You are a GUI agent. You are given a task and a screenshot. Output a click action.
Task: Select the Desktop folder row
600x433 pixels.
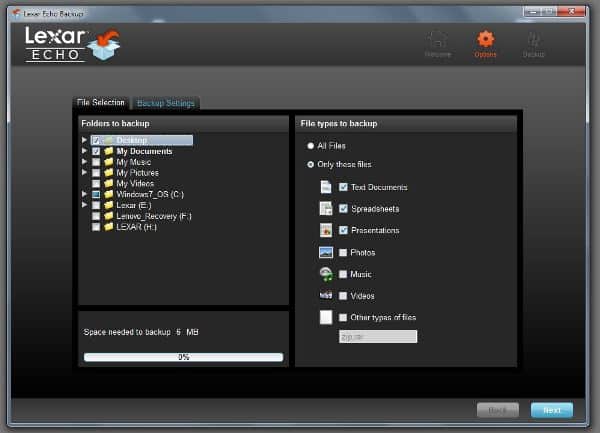pyautogui.click(x=142, y=140)
